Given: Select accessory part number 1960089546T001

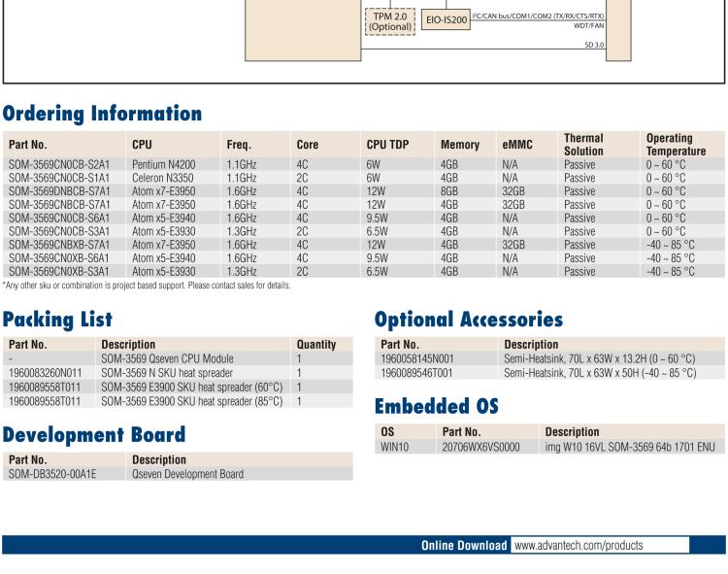Looking at the screenshot, I should [417, 372].
